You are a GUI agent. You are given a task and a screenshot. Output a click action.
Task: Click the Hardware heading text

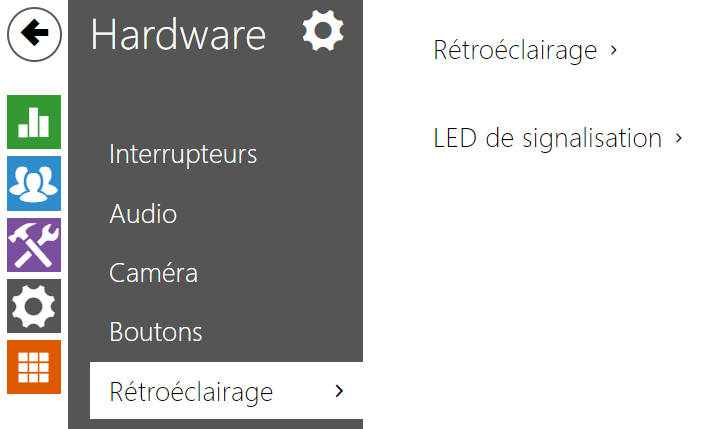pos(178,35)
